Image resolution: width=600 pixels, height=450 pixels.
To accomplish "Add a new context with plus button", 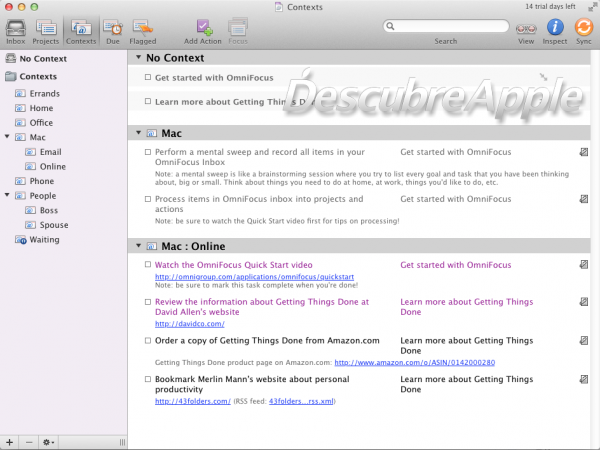I will click(10, 442).
